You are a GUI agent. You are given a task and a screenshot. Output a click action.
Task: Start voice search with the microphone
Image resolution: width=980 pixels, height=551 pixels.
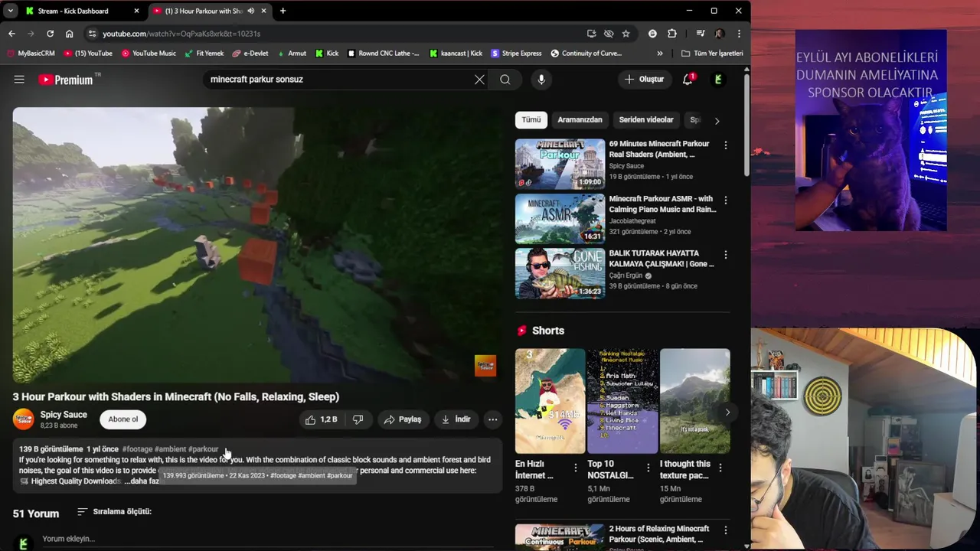[x=541, y=80]
